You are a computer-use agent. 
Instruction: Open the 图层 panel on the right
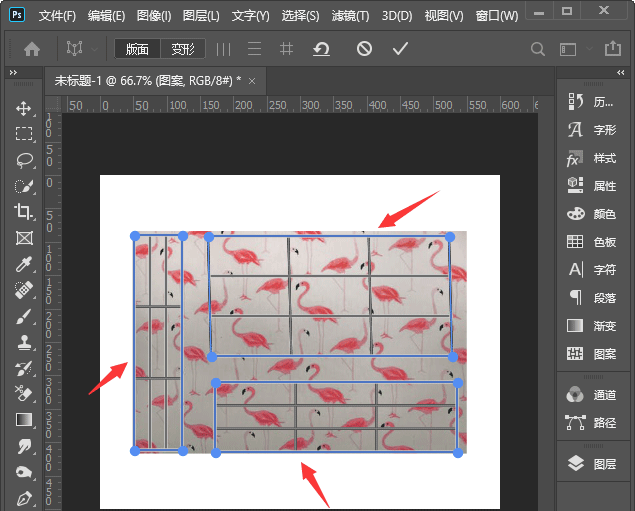(592, 463)
